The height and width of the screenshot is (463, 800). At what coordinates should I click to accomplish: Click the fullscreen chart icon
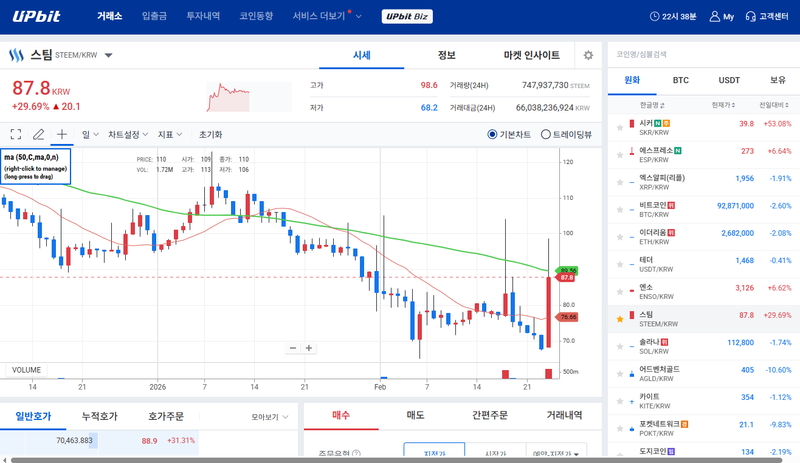[15, 134]
